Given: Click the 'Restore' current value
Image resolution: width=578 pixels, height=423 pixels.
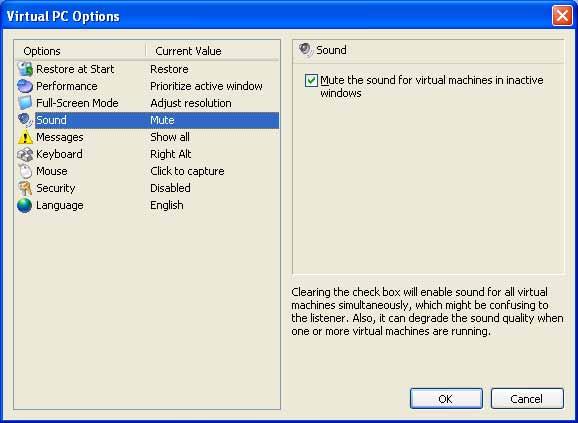Looking at the screenshot, I should click(169, 69).
